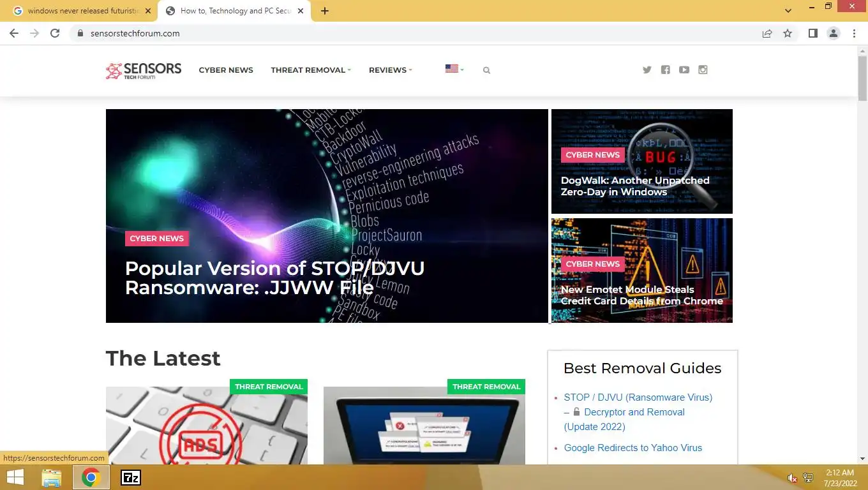Image resolution: width=868 pixels, height=490 pixels.
Task: View site info lock icon
Action: (x=80, y=33)
